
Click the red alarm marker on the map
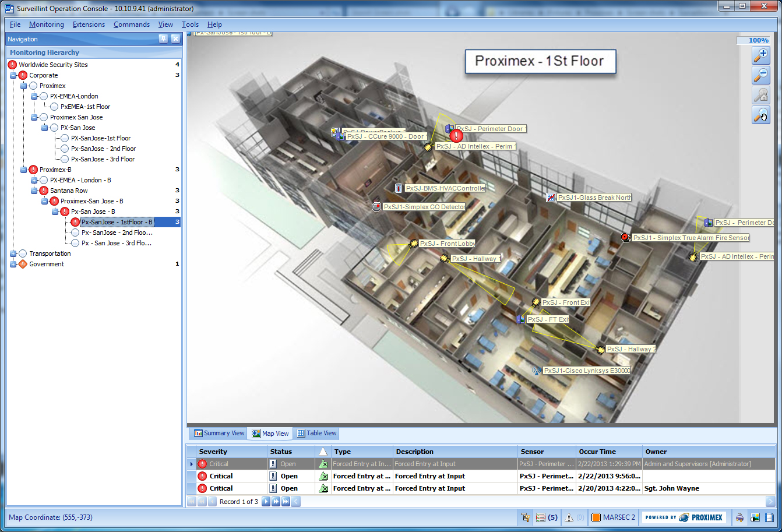pos(456,136)
